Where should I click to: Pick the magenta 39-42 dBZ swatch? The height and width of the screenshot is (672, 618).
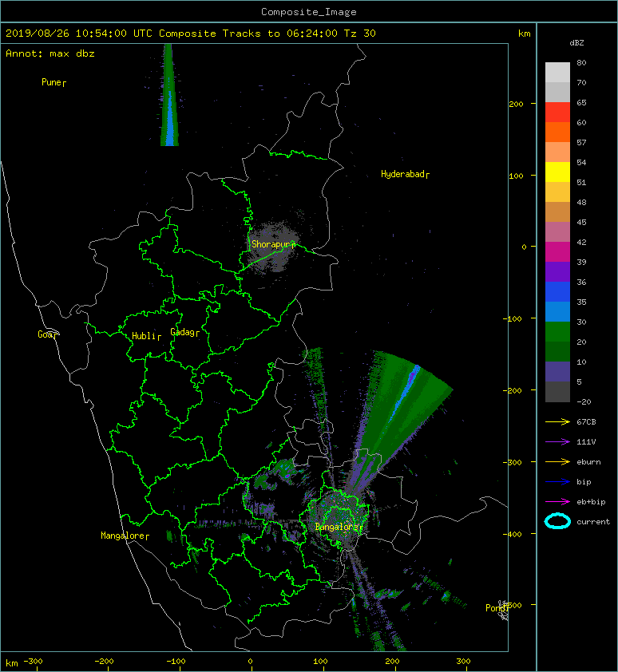tap(557, 252)
